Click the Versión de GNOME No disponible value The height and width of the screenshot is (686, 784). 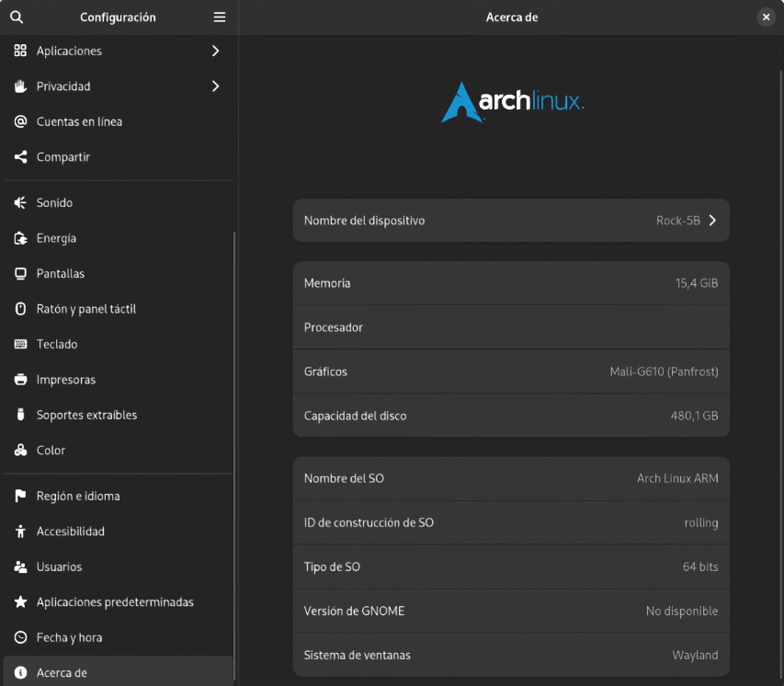click(682, 611)
